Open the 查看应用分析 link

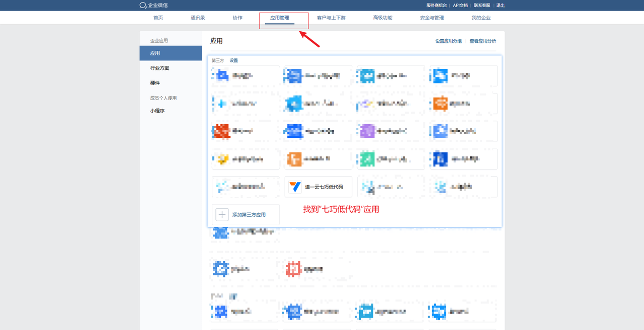coord(482,41)
